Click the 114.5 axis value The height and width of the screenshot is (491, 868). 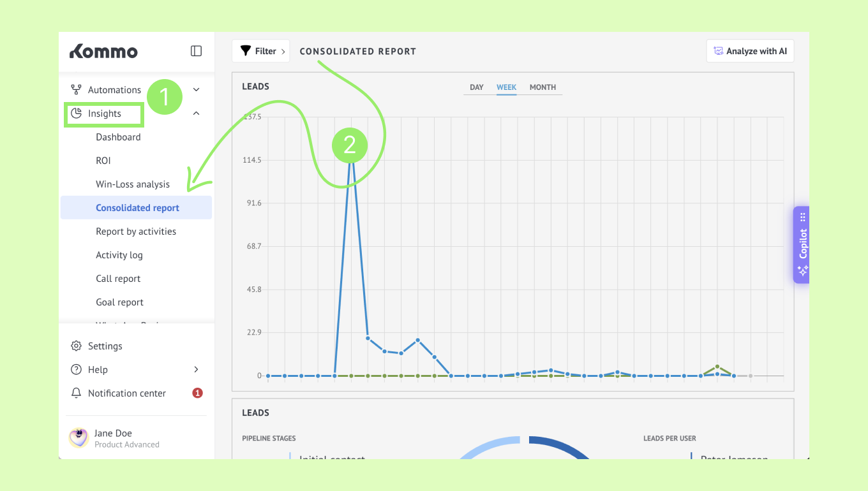[x=252, y=160]
